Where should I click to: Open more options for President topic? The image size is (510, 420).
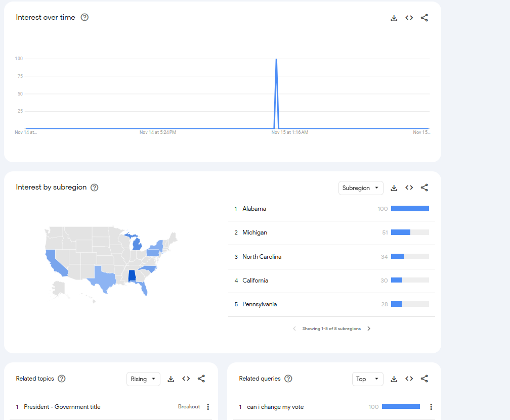[208, 407]
